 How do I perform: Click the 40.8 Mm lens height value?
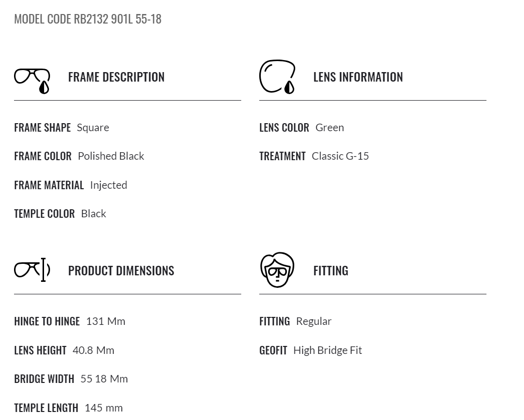coord(93,350)
